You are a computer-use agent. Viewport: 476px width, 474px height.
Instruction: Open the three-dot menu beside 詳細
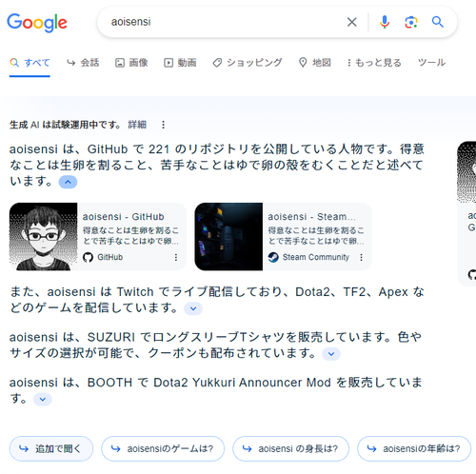[x=163, y=125]
